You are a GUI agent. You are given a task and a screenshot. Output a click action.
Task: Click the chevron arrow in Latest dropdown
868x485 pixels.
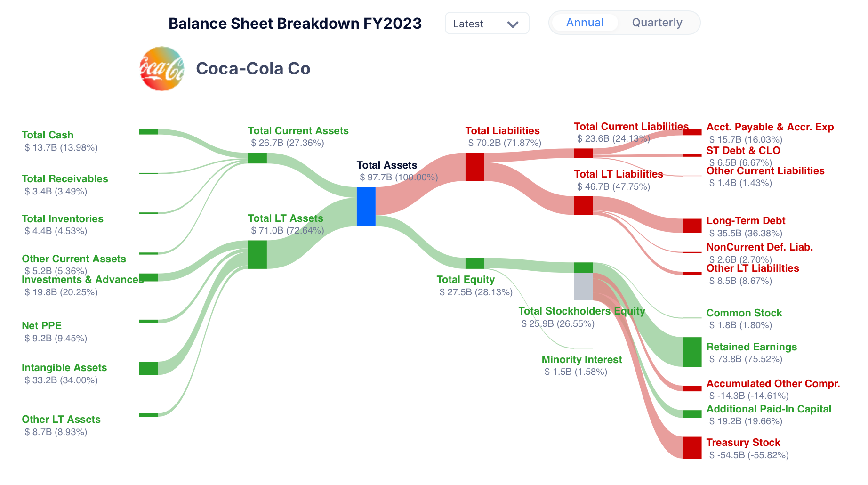pos(513,24)
